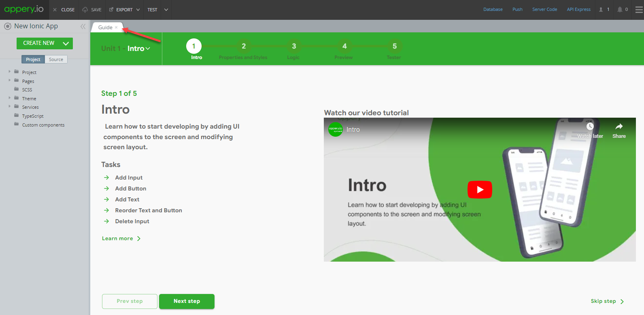The height and width of the screenshot is (315, 644).
Task: Select the SCSS tree item
Action: point(27,90)
